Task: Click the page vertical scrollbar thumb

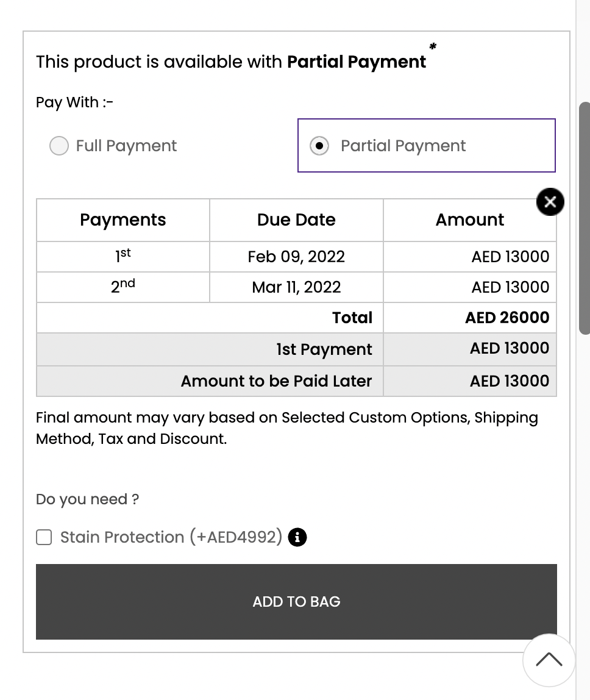Action: (584, 218)
